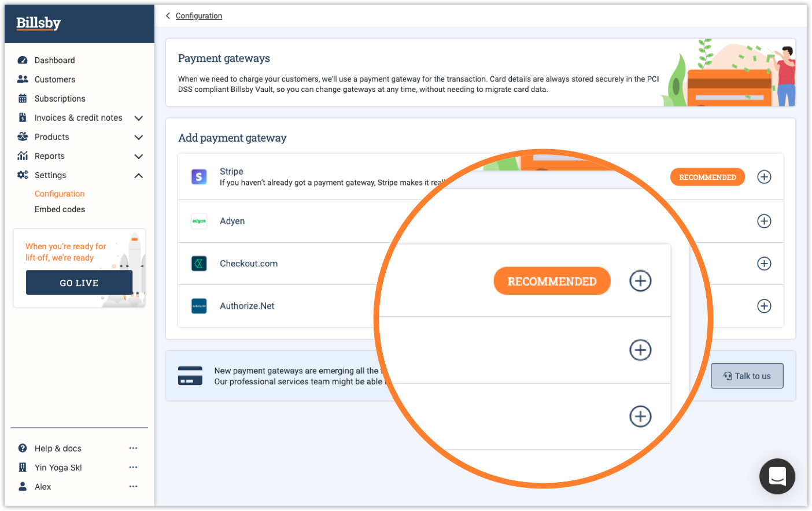The height and width of the screenshot is (511, 812).
Task: Click the Adyen logo icon
Action: [199, 221]
